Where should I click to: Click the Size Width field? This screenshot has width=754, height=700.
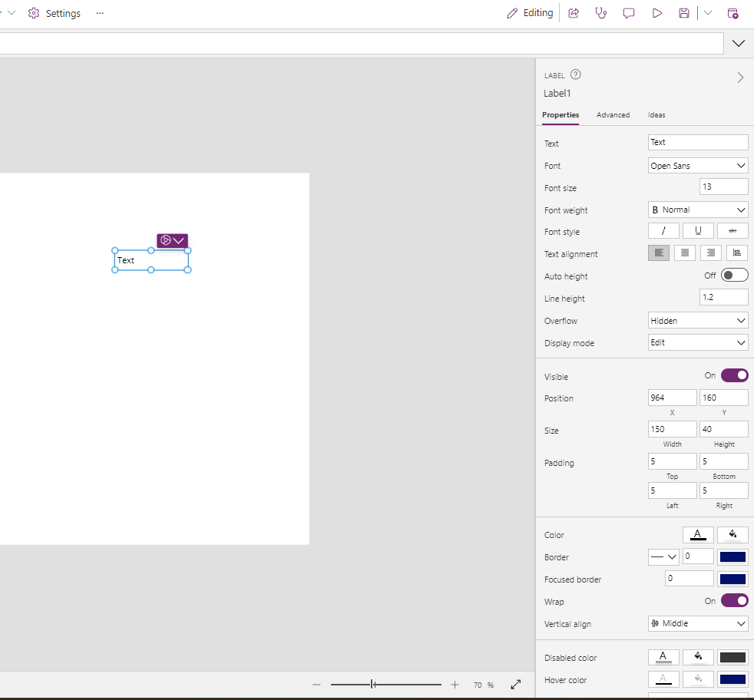[x=672, y=429]
